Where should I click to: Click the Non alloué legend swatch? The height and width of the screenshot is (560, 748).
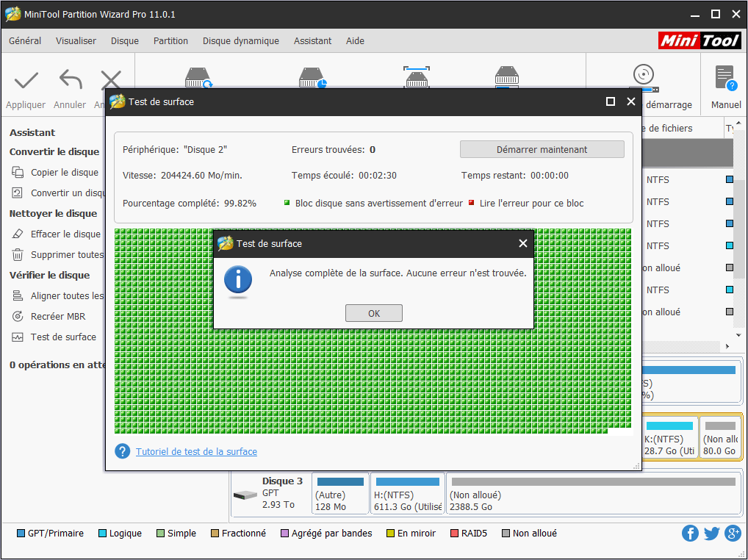tap(506, 534)
